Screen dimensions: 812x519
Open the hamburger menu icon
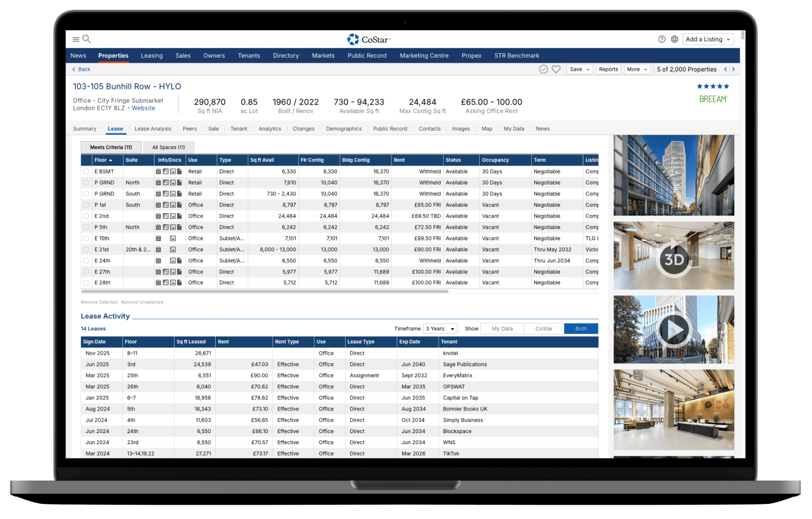[75, 39]
